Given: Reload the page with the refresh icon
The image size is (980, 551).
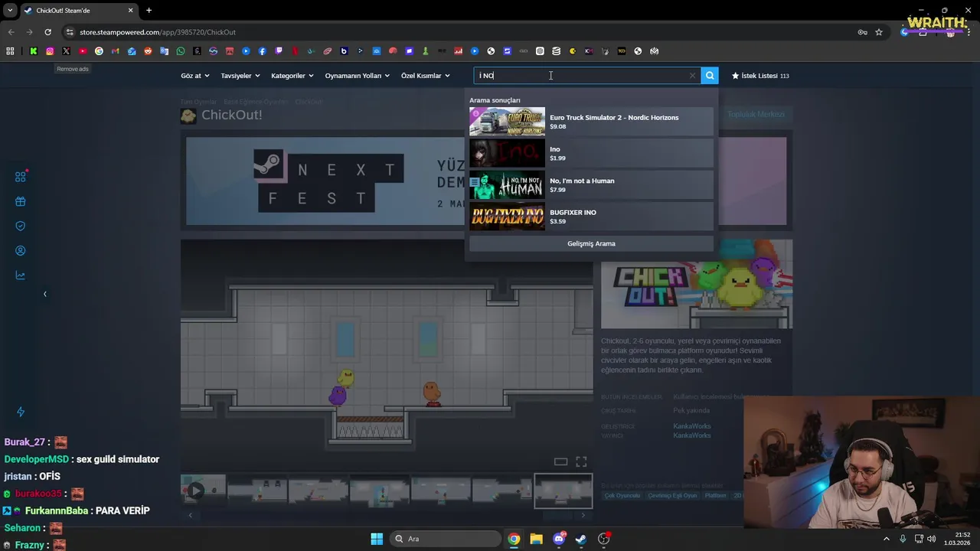Looking at the screenshot, I should (47, 32).
